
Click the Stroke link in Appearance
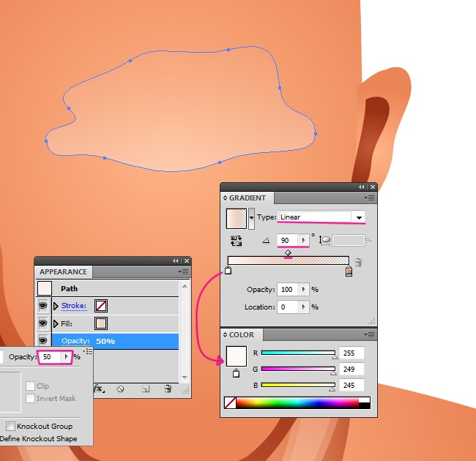[x=73, y=306]
